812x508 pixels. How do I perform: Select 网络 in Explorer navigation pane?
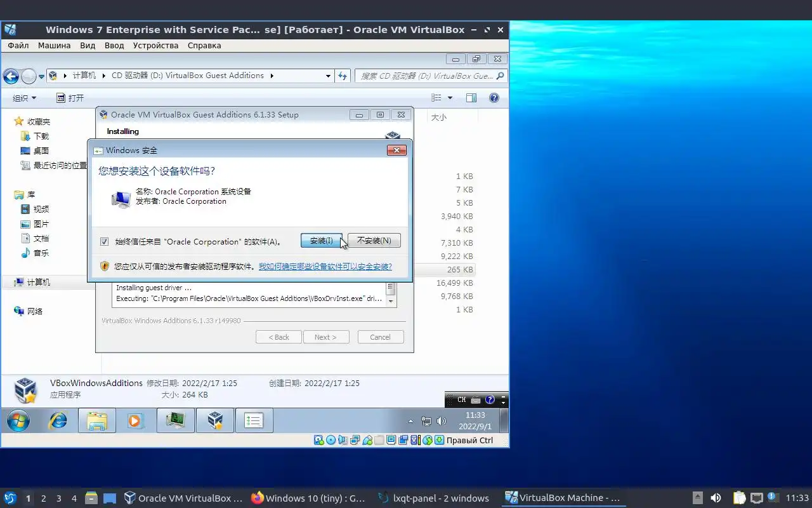(x=29, y=311)
